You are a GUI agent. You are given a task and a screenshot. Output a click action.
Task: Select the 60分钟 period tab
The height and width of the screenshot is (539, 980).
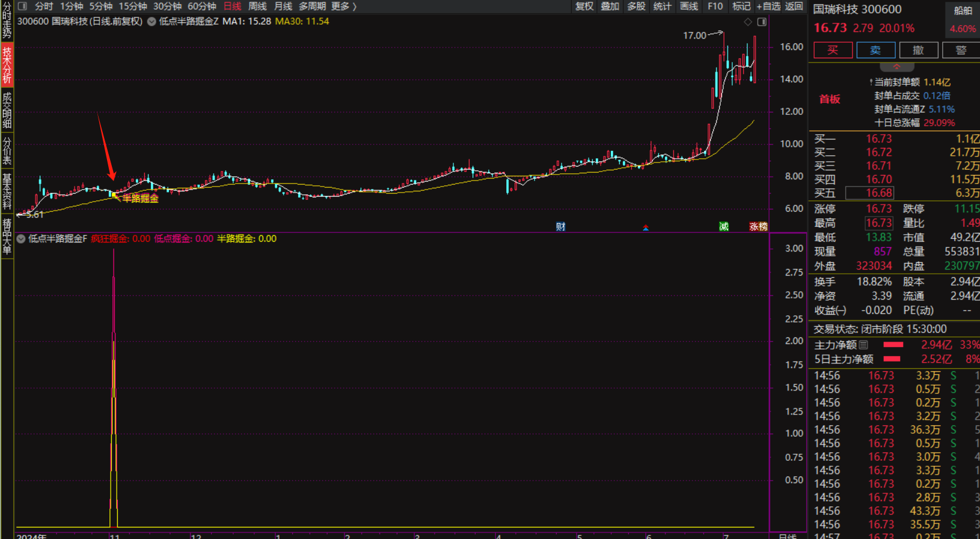(202, 6)
